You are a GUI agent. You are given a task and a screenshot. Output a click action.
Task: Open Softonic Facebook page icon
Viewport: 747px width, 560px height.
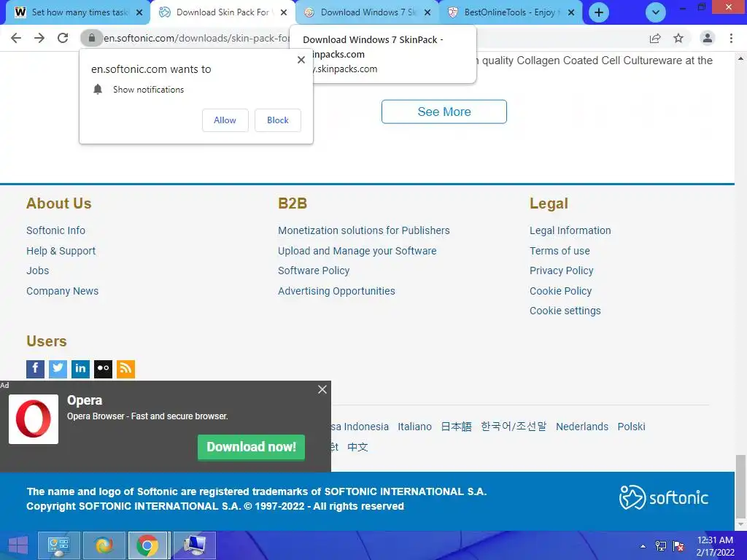[35, 369]
